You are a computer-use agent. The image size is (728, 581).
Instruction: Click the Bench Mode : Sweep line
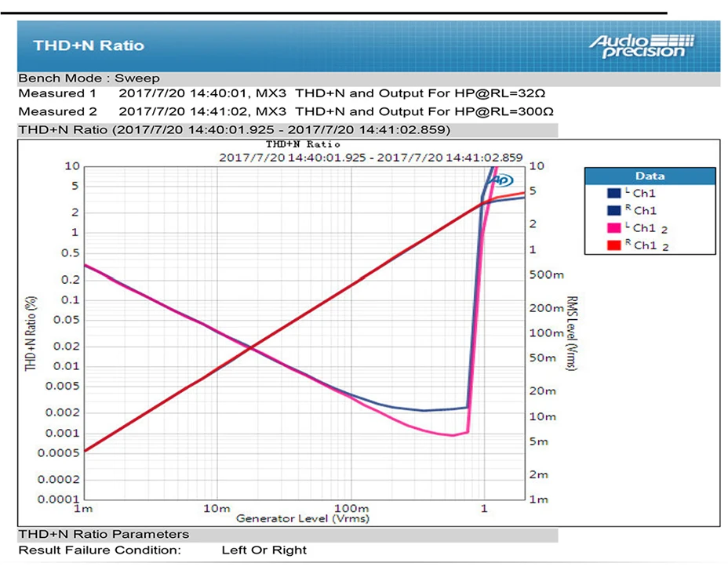click(x=89, y=78)
